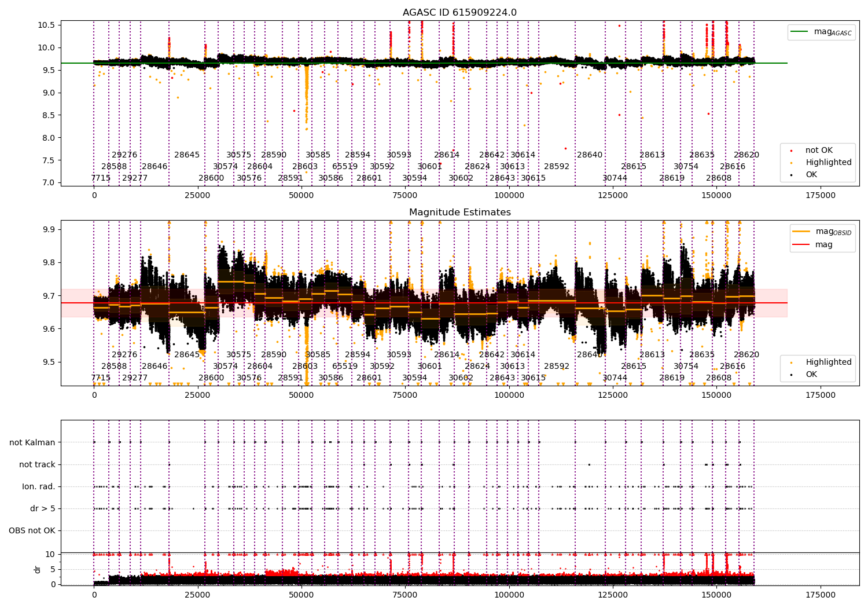Viewport: 868px width, 608px height.
Task: Click obsid label 28594 in top plot
Action: click(x=358, y=155)
